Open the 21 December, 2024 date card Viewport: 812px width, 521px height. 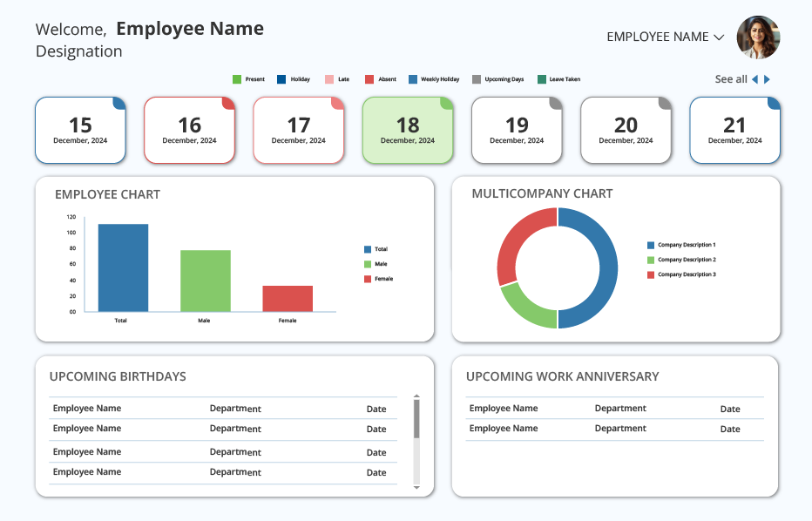(734, 131)
